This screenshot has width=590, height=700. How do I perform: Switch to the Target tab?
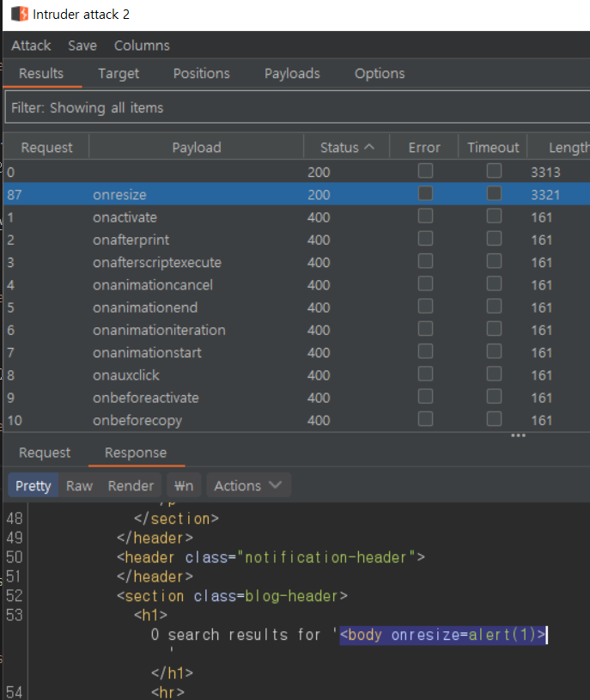(119, 74)
